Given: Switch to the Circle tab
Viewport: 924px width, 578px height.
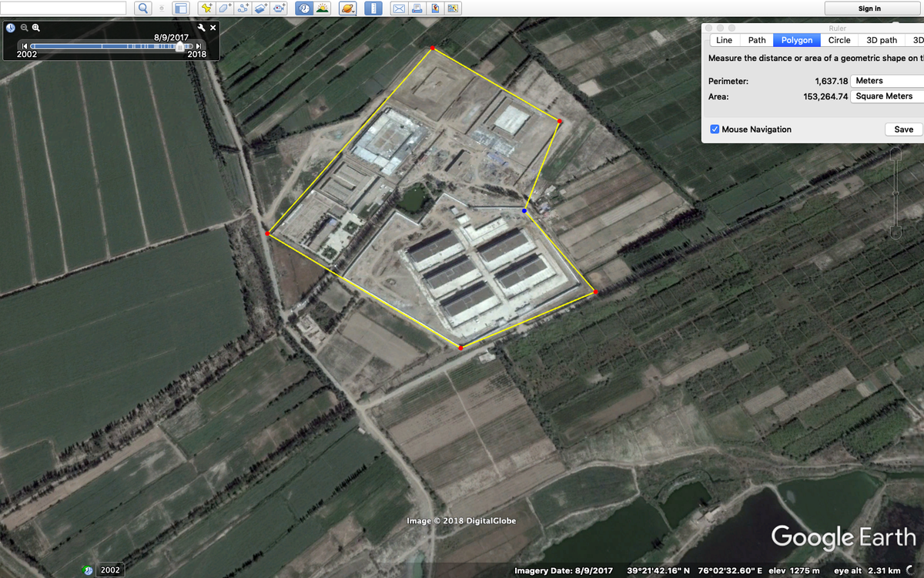Looking at the screenshot, I should coord(839,39).
